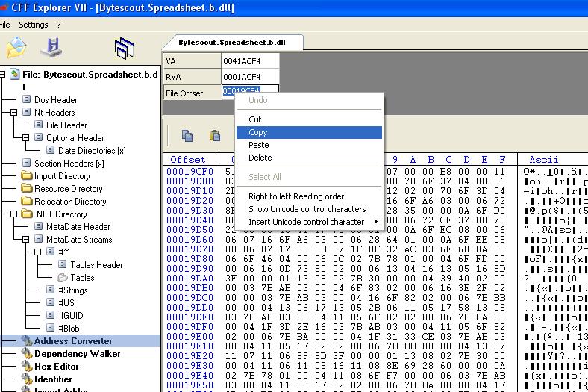Collapse the root File tree node

click(x=2, y=74)
